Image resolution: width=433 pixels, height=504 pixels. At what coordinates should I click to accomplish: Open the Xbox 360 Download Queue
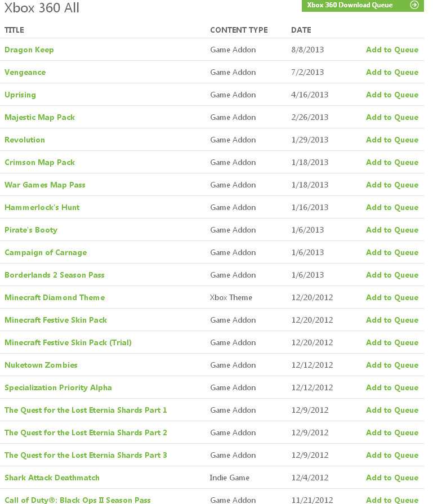pyautogui.click(x=363, y=5)
